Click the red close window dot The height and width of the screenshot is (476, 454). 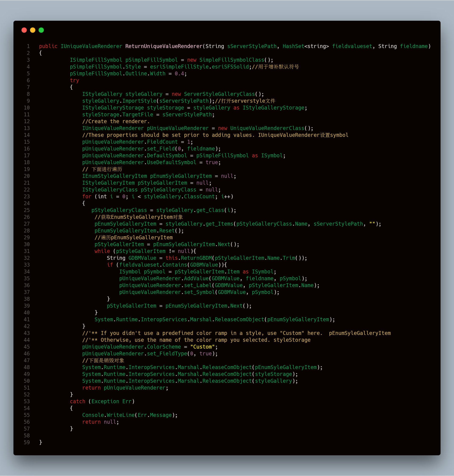click(24, 30)
